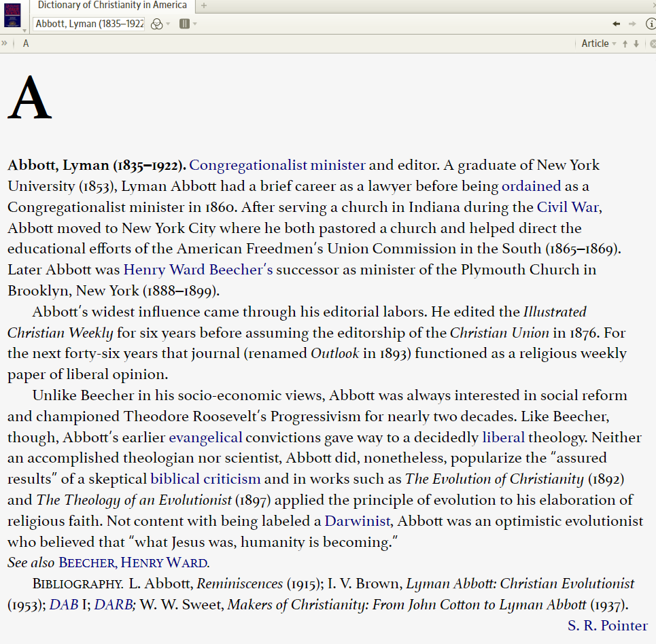The width and height of the screenshot is (656, 644).
Task: Expand the column view dropdown arrow
Action: point(195,24)
